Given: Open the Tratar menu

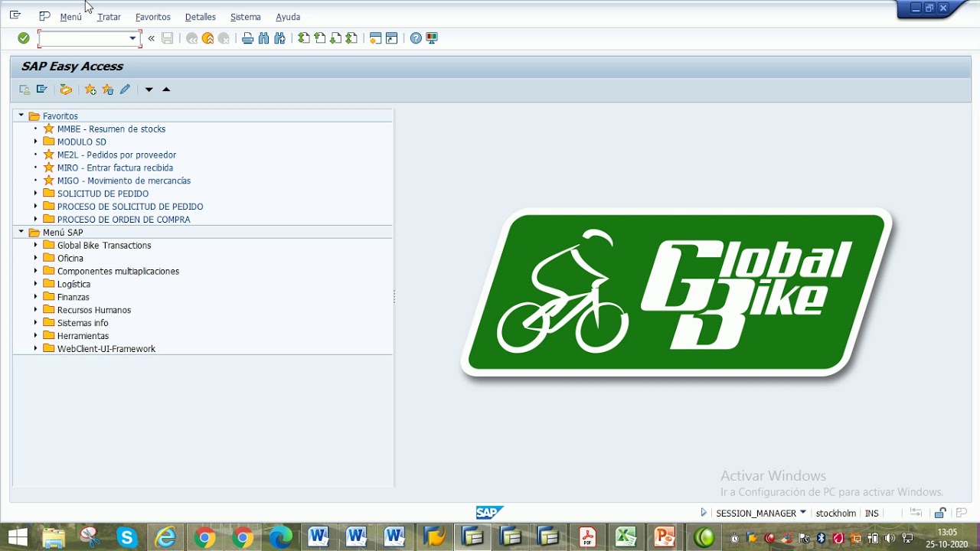Looking at the screenshot, I should tap(109, 17).
